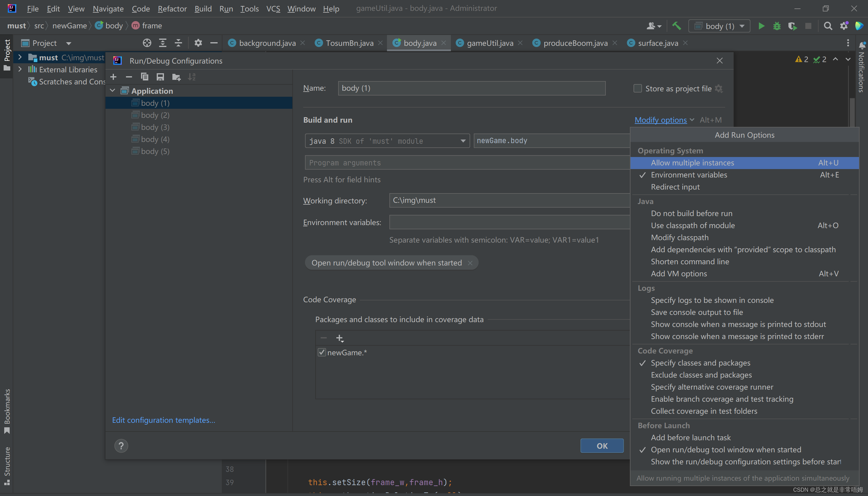Toggle Environment variables checkmark

click(689, 175)
